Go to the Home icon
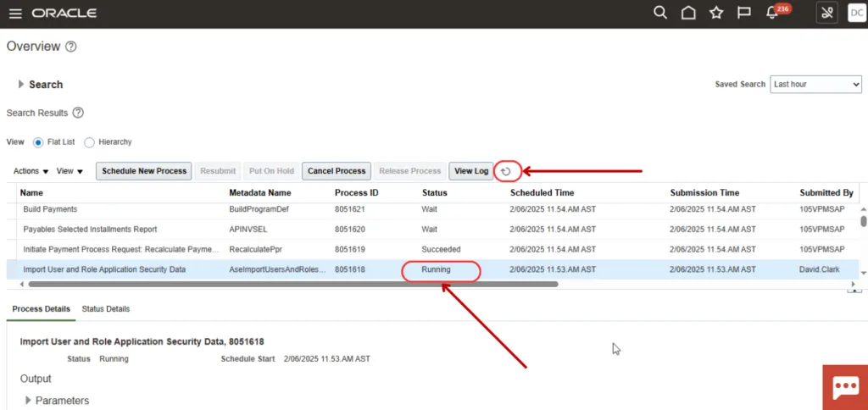Viewport: 868px width, 410px height. (689, 13)
